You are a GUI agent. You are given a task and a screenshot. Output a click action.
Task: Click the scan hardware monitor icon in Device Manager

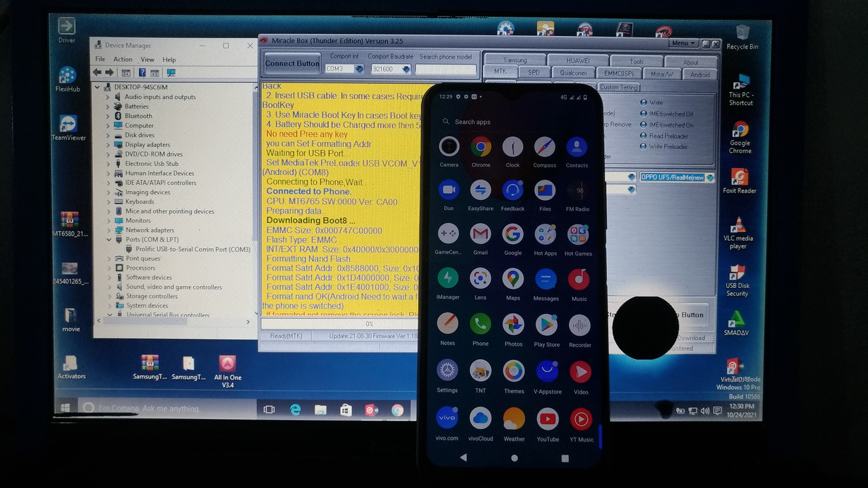point(171,73)
